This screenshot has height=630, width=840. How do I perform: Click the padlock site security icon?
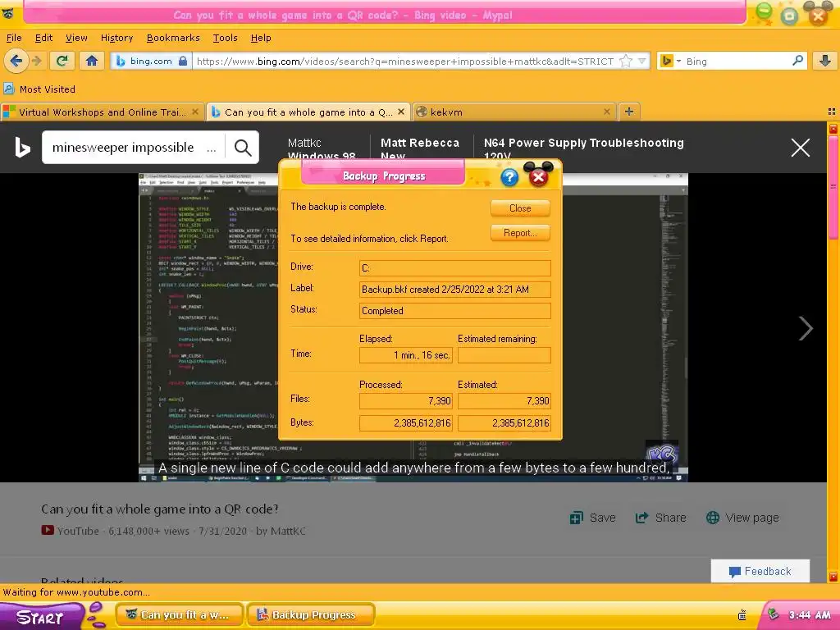183,61
